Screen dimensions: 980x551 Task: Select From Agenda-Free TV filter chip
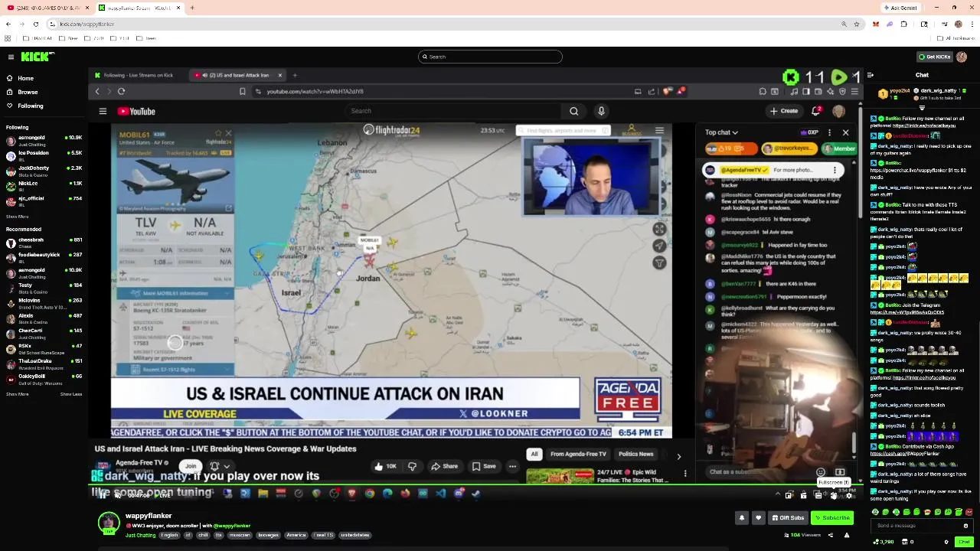(578, 454)
